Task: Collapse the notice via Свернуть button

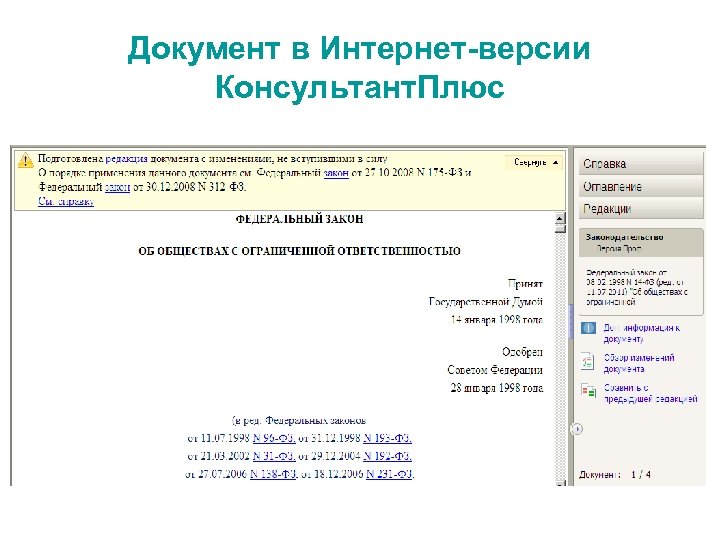Action: click(x=535, y=163)
